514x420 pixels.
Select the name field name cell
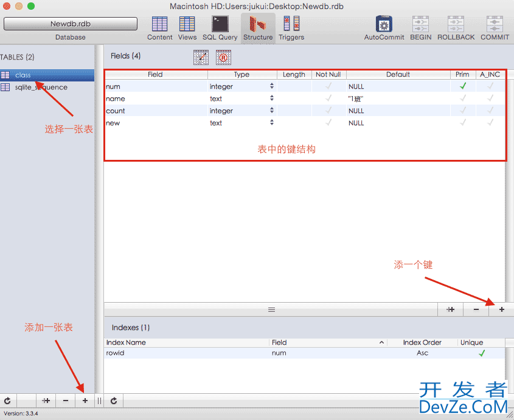point(156,98)
